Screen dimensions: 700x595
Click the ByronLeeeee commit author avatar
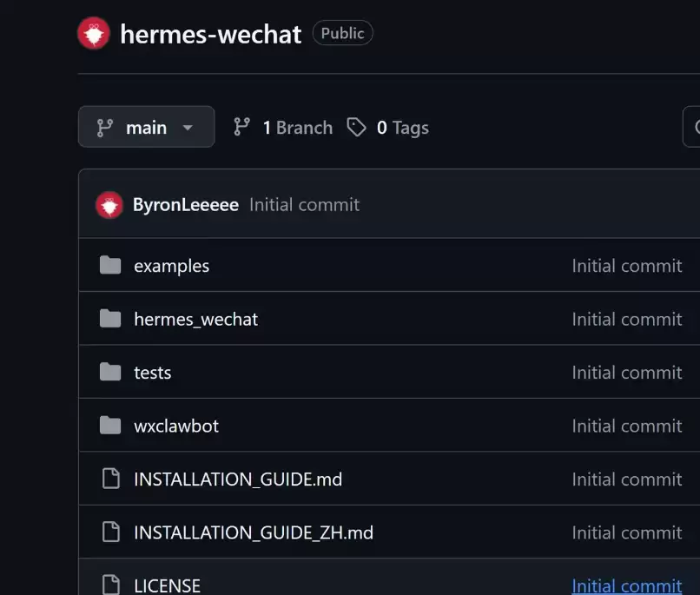pyautogui.click(x=109, y=205)
